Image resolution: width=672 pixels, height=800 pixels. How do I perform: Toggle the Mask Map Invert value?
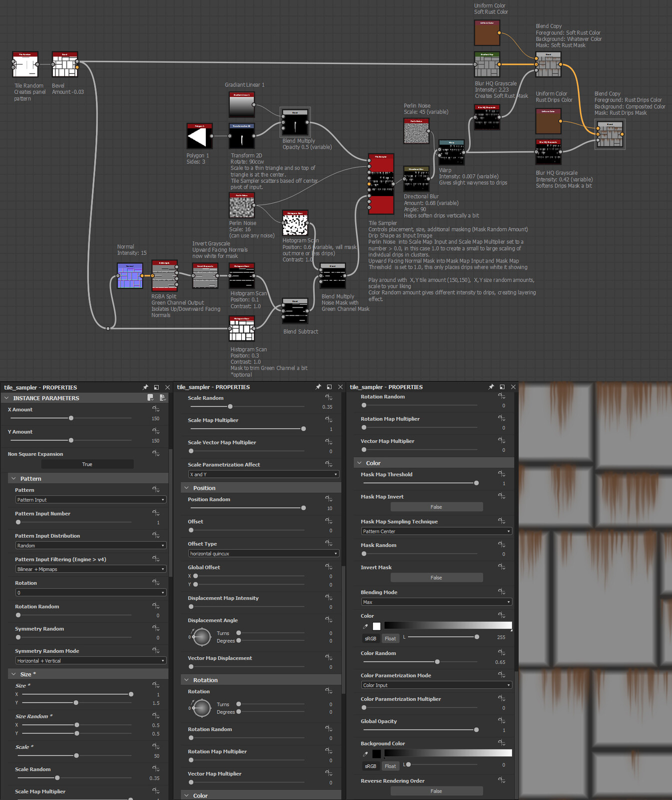pos(436,507)
